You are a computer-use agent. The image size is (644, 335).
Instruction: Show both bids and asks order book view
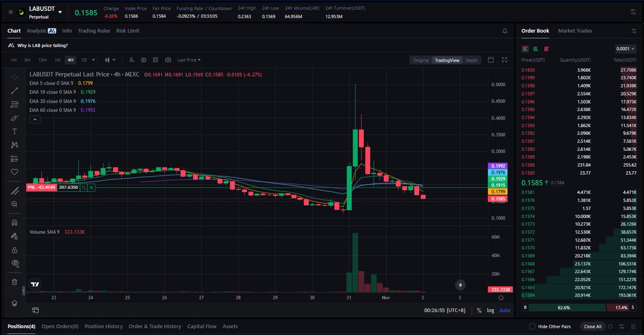click(525, 49)
